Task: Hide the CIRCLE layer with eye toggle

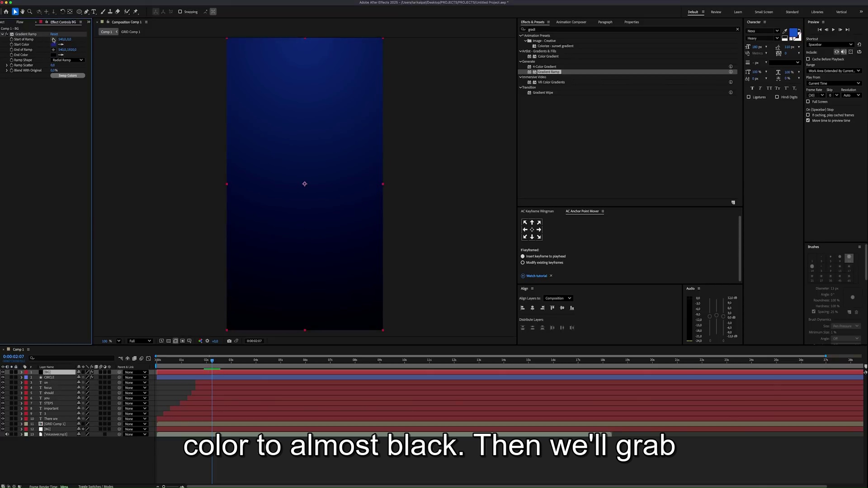Action: tap(3, 377)
